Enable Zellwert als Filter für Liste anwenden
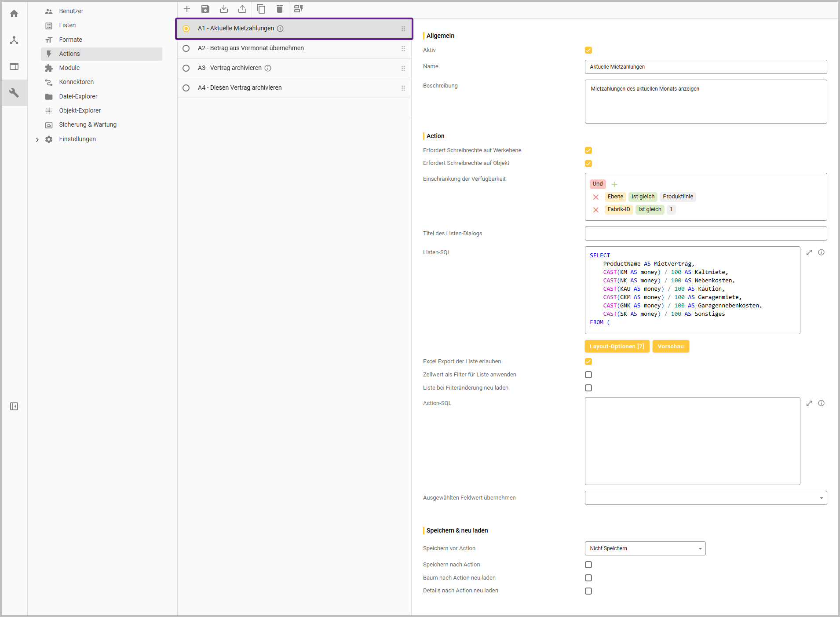The height and width of the screenshot is (617, 840). [588, 375]
